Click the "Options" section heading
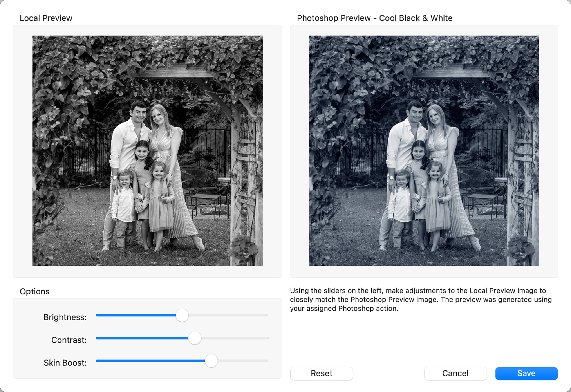The image size is (571, 392). tap(35, 292)
